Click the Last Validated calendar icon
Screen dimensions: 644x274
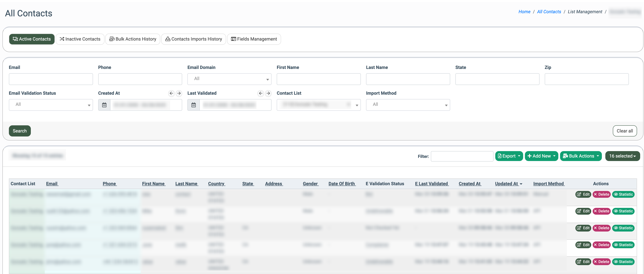point(193,105)
